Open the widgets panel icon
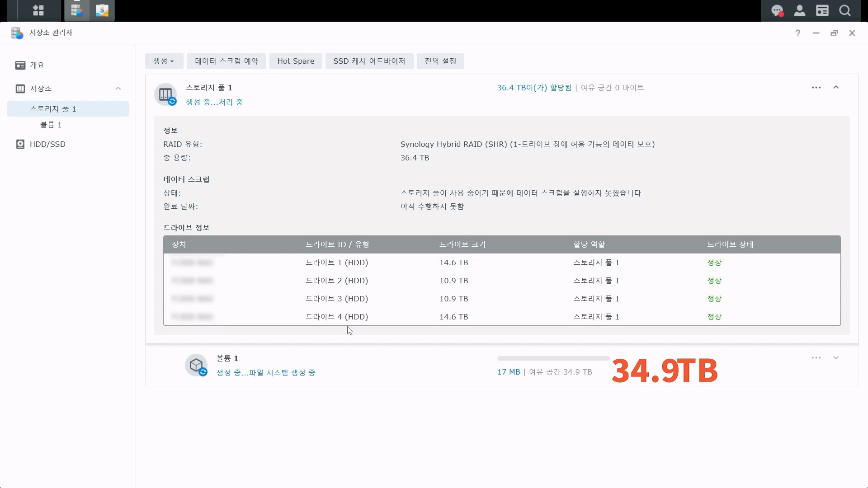 822,10
